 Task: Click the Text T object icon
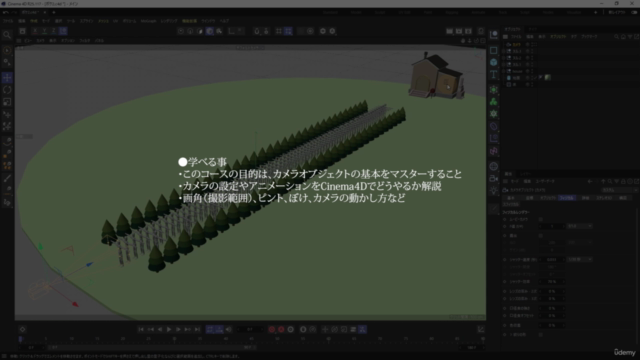click(x=493, y=74)
